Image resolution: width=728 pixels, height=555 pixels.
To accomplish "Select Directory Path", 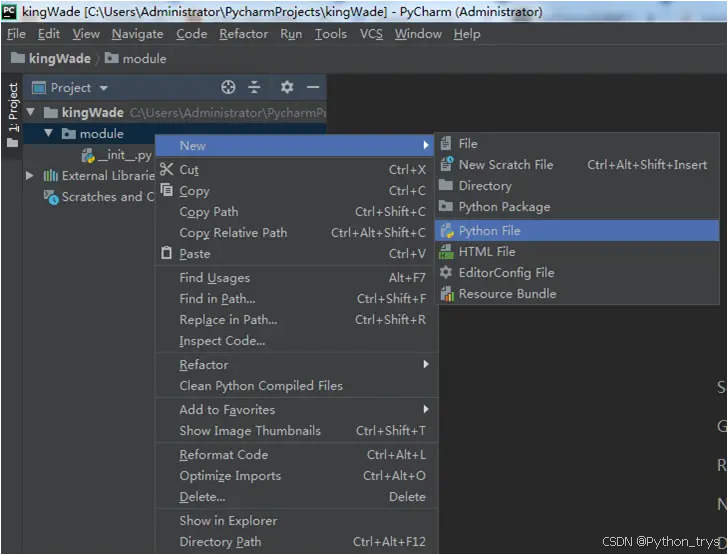I will 296,542.
